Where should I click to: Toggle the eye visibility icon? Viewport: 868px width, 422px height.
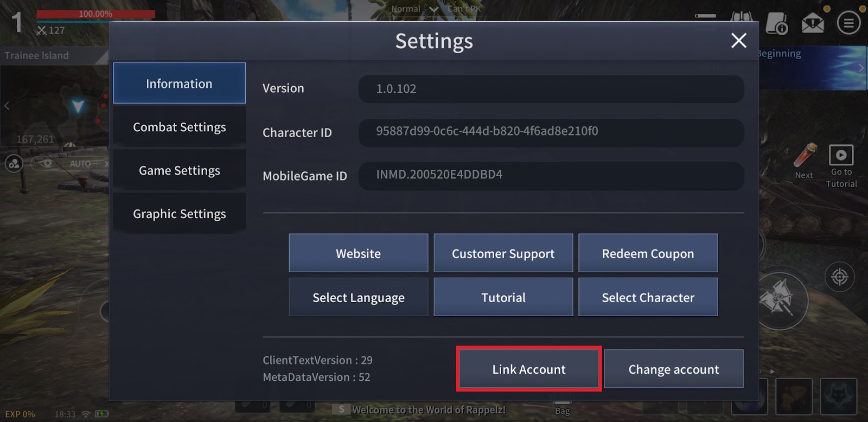(47, 163)
